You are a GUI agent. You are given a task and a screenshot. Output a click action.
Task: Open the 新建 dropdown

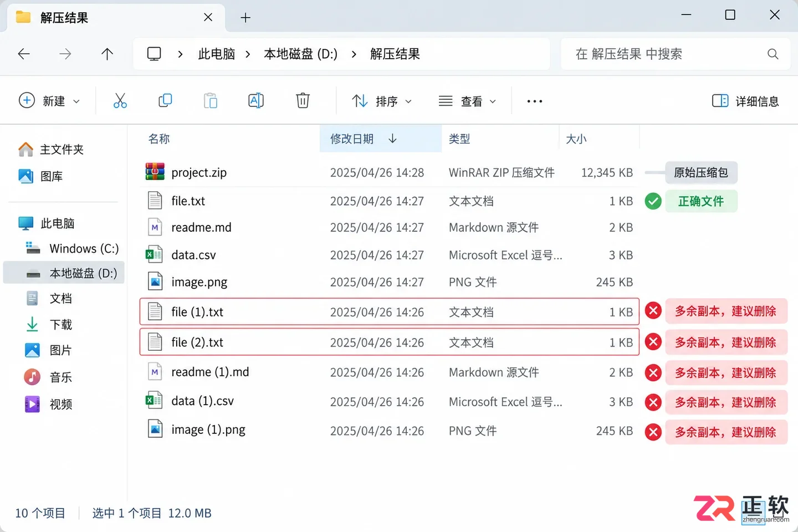tap(50, 101)
